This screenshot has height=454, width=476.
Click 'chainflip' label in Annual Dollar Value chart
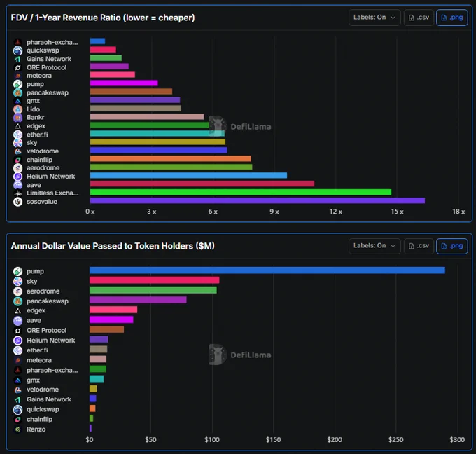39,420
